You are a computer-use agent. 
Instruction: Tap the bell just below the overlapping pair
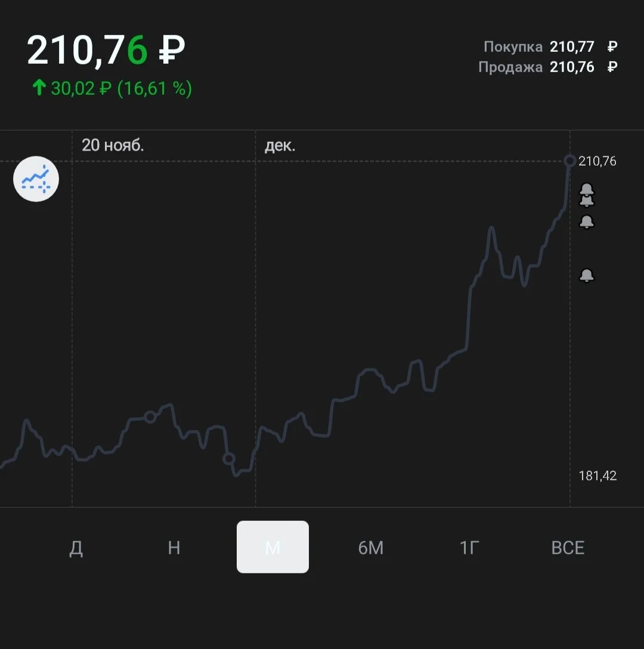[x=586, y=222]
